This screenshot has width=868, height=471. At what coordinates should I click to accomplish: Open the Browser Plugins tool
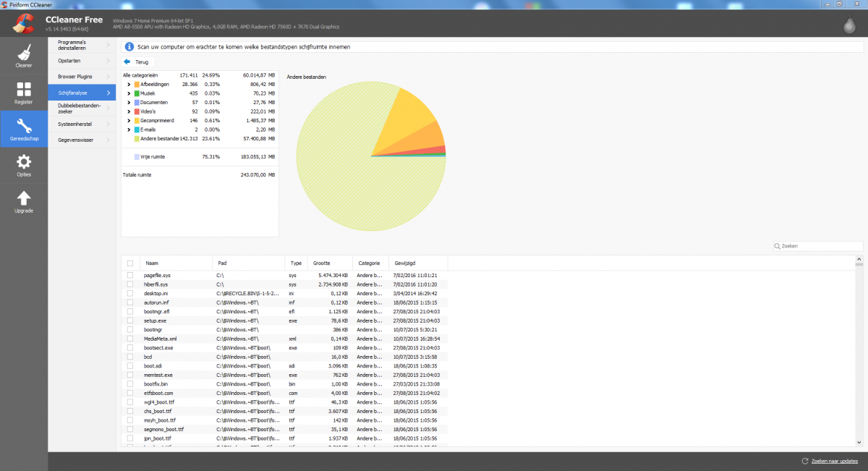point(82,76)
